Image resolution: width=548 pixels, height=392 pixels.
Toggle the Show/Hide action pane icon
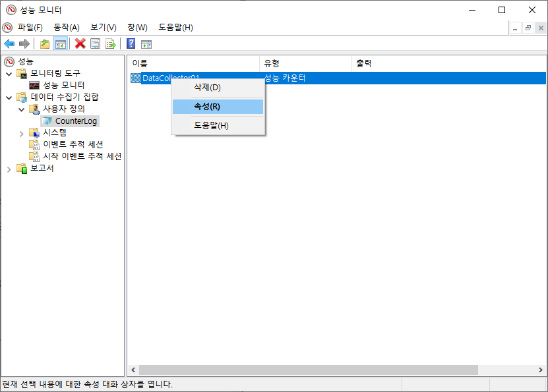point(146,44)
